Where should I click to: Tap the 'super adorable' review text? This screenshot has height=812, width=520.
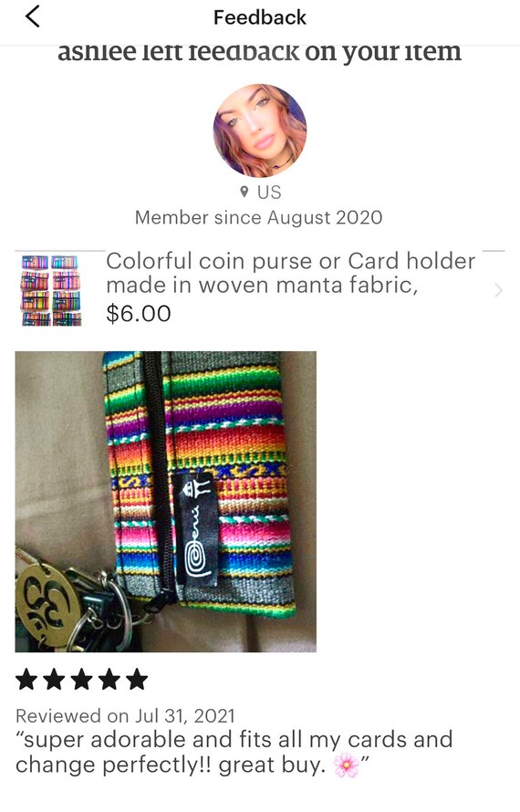click(x=234, y=752)
